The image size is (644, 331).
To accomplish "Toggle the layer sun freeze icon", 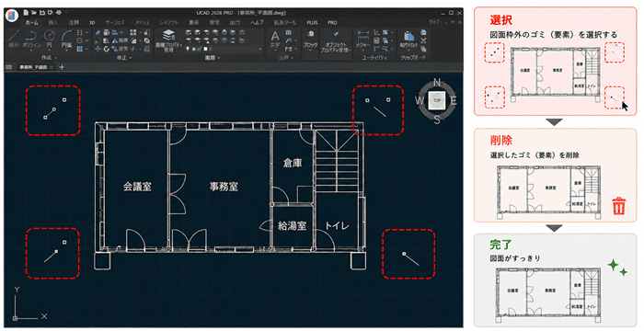I will (x=193, y=49).
